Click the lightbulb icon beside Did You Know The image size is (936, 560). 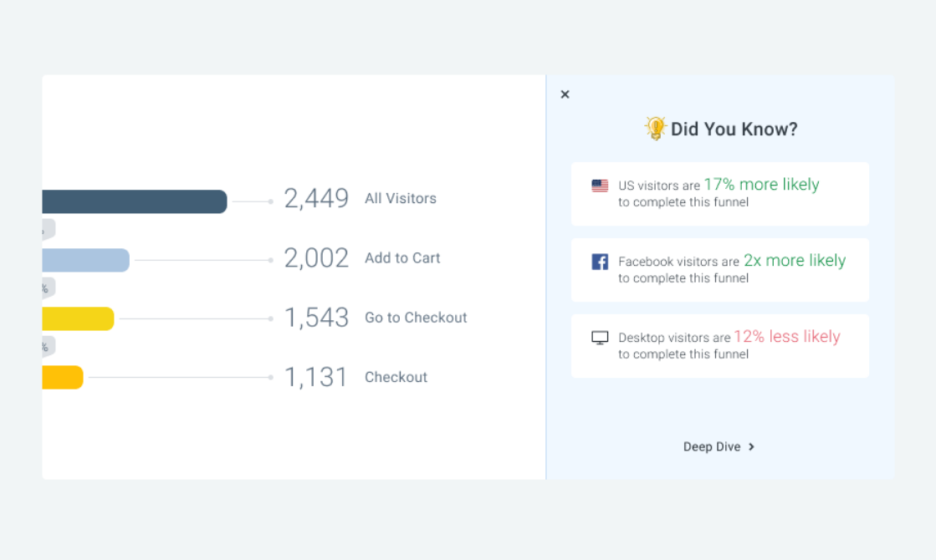point(655,129)
